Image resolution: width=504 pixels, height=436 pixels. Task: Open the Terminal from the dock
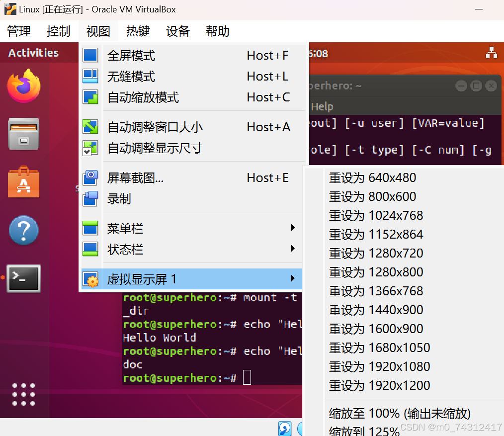pyautogui.click(x=23, y=279)
